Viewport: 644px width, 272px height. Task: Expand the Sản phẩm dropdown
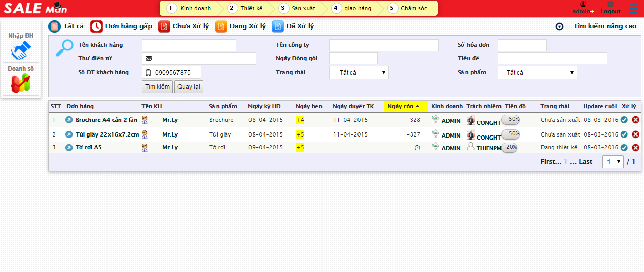pyautogui.click(x=537, y=73)
